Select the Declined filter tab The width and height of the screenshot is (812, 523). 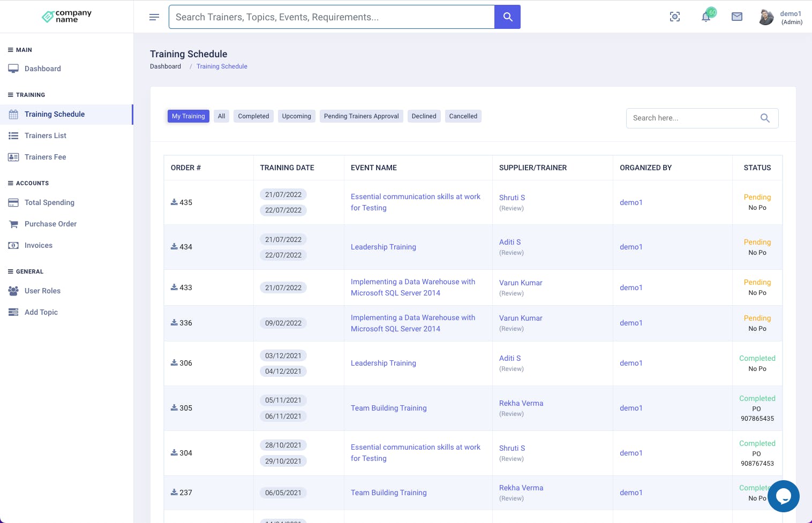424,116
